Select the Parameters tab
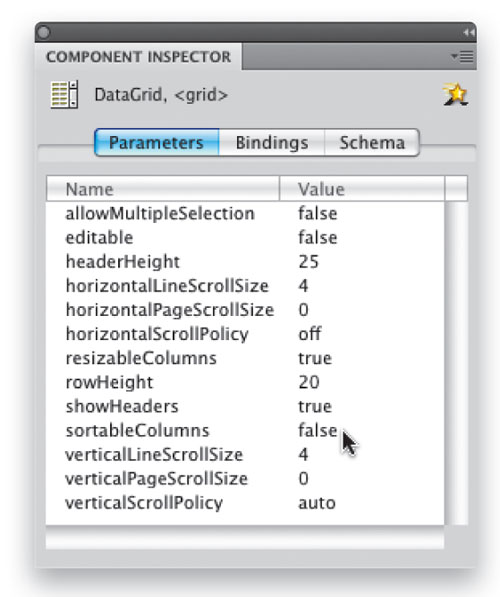 [x=157, y=143]
